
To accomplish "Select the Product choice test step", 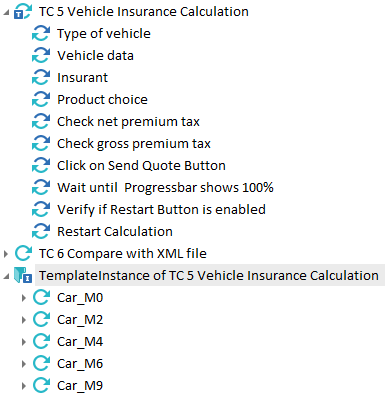I will tap(102, 100).
